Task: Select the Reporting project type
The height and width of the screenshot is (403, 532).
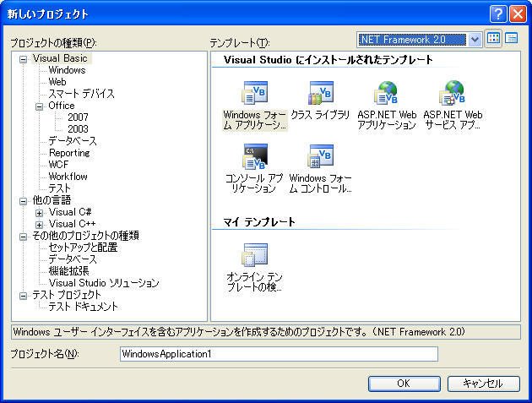Action: tap(69, 153)
